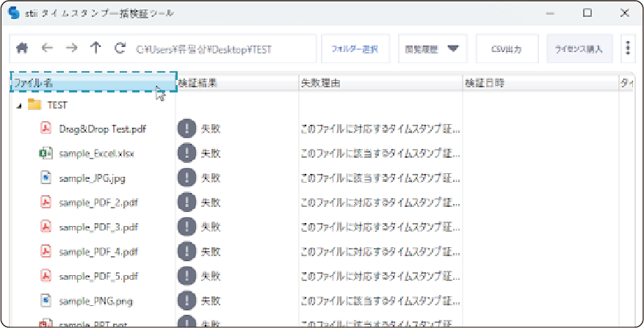Click the ライセンス購入 button
The width and height of the screenshot is (644, 328).
click(x=579, y=49)
